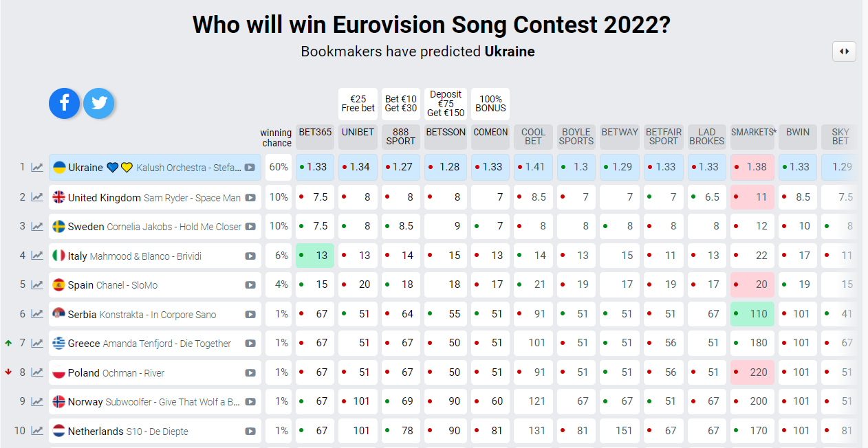Open the odds history chart for Ukraine
Screen dimensions: 868x448
pos(37,168)
